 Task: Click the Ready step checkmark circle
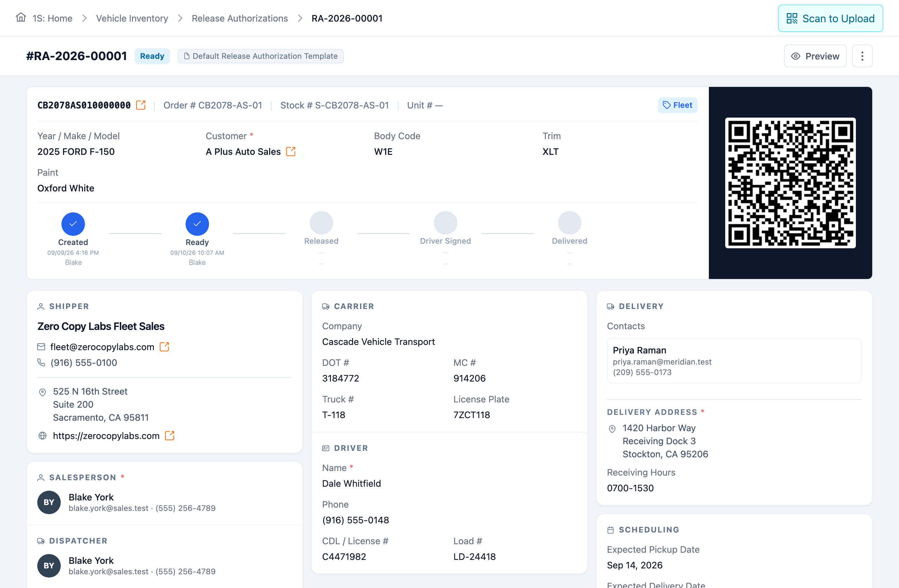pyautogui.click(x=197, y=223)
